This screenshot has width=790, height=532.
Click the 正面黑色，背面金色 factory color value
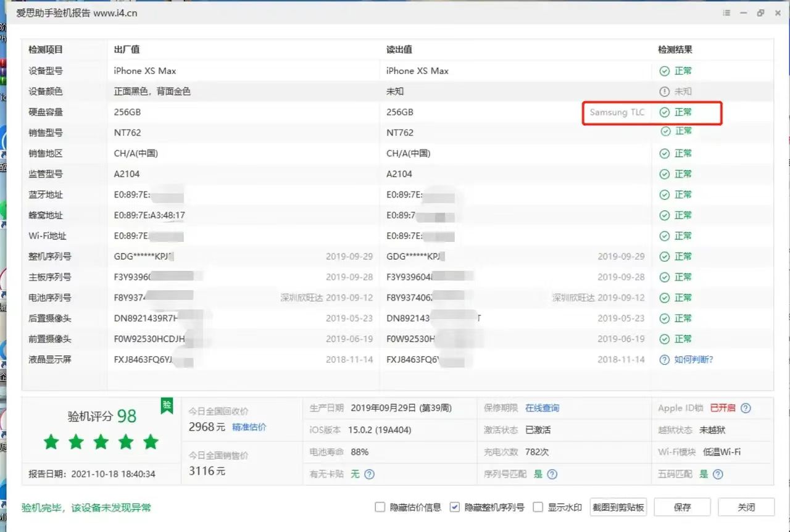(x=152, y=91)
